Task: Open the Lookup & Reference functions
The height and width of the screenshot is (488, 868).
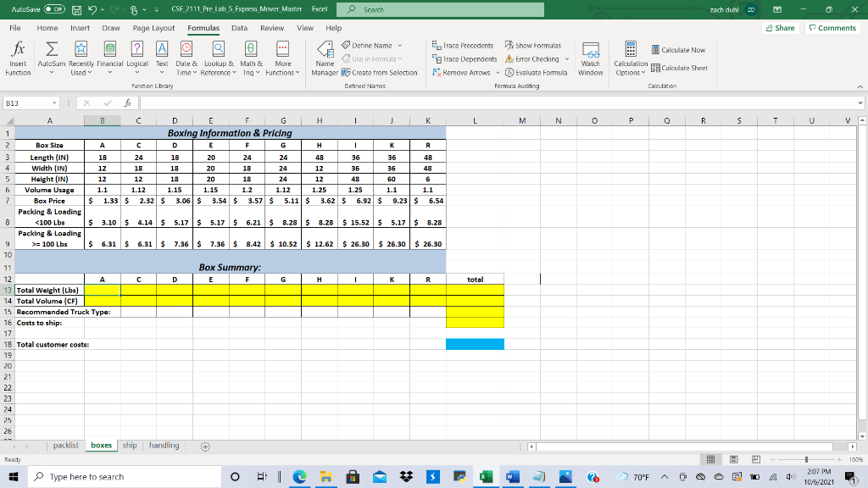Action: [x=219, y=58]
